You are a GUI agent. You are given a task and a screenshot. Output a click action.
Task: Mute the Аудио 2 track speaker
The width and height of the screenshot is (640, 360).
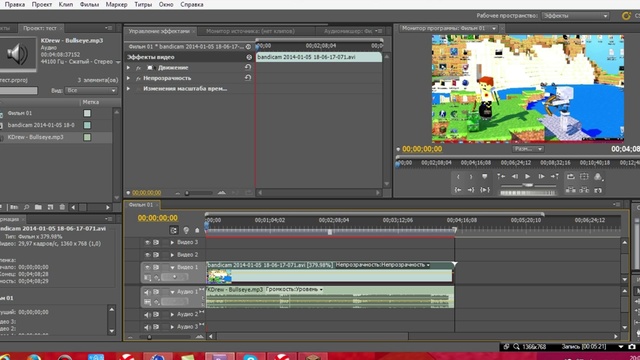147,315
